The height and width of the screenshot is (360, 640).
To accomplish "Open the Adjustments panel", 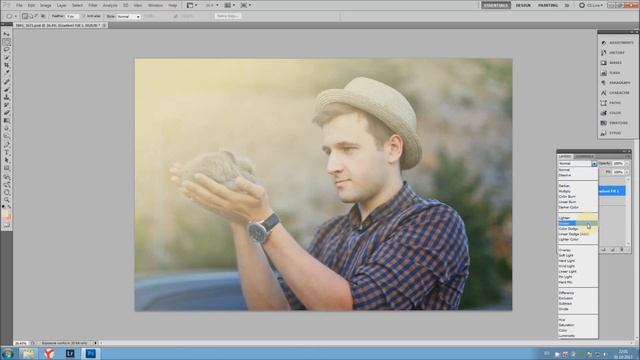I will point(617,42).
